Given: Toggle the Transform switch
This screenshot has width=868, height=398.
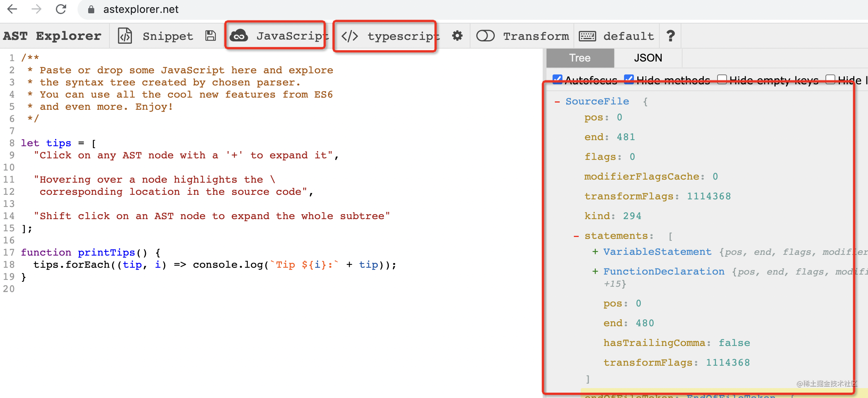Looking at the screenshot, I should coord(485,36).
